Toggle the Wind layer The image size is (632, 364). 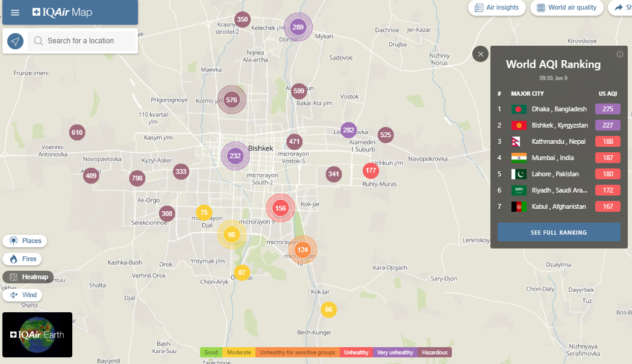coord(23,295)
